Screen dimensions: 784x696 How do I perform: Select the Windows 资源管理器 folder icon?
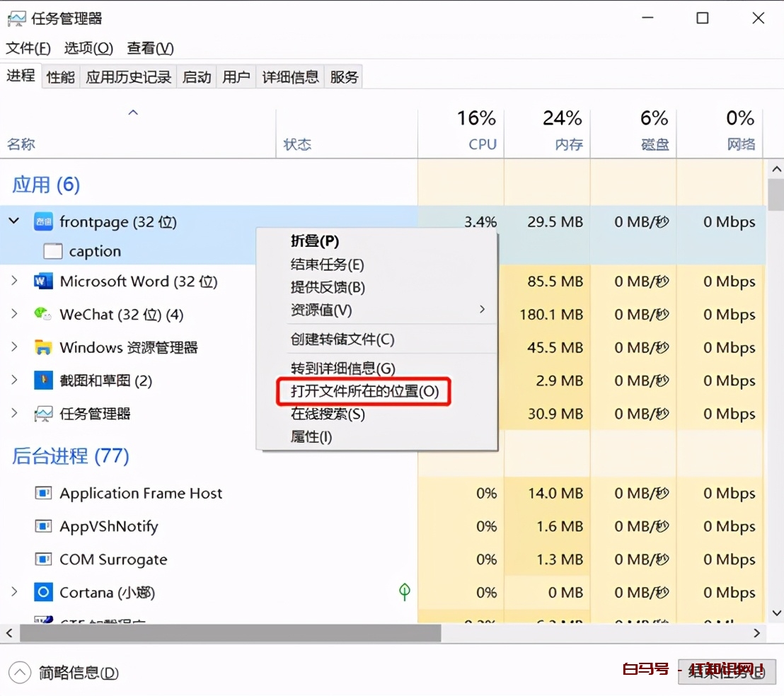point(43,347)
